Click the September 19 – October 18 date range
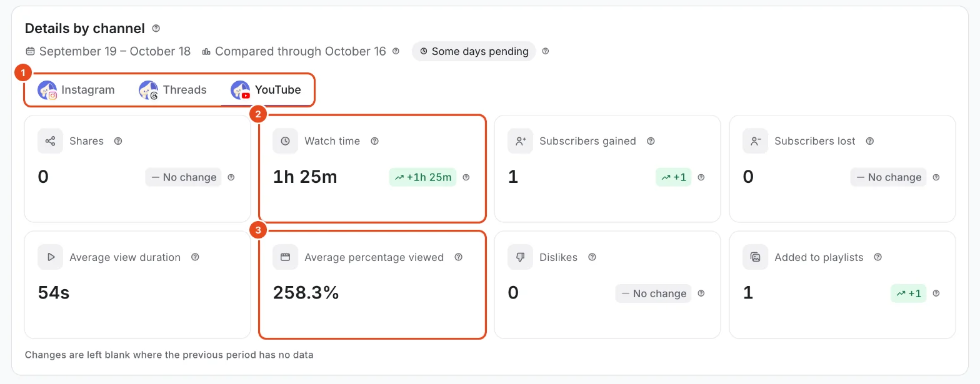 [x=115, y=51]
